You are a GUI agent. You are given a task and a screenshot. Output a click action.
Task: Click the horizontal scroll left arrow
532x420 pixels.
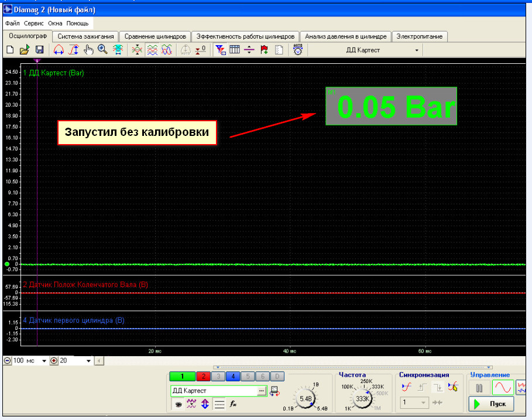point(99,361)
